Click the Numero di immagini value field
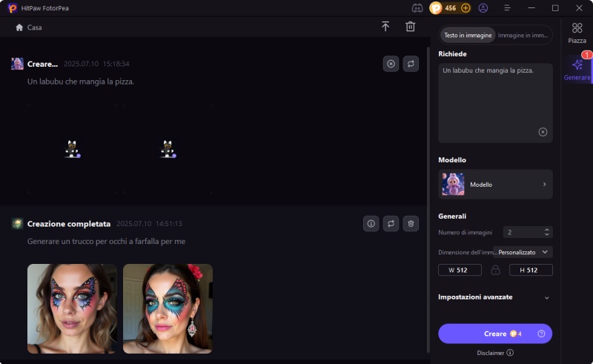 click(528, 232)
